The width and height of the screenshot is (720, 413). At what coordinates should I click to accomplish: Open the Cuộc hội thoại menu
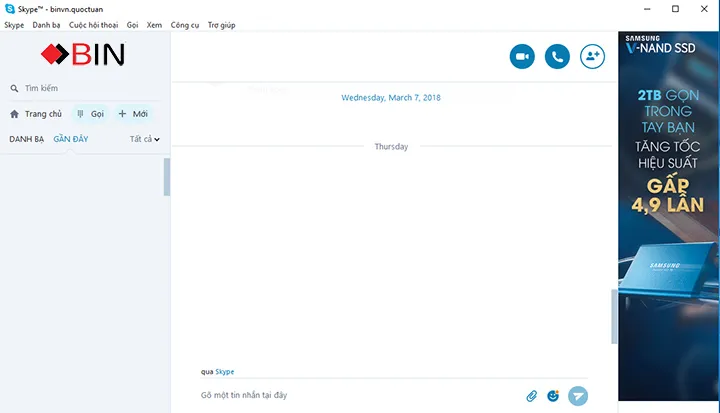94,24
